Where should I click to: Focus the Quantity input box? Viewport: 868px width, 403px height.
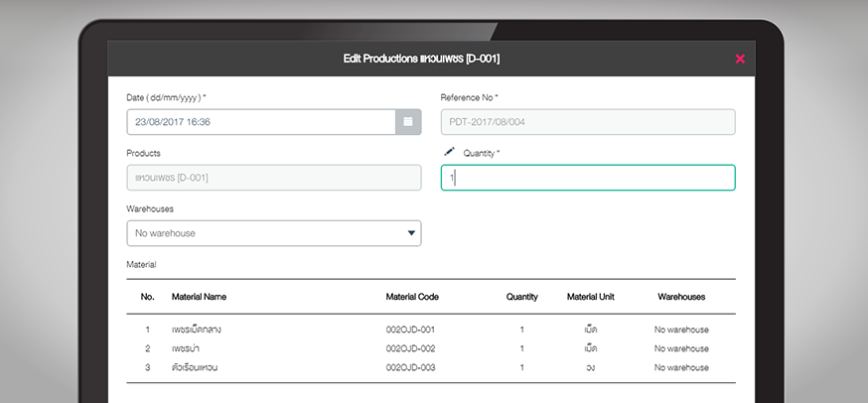click(587, 178)
